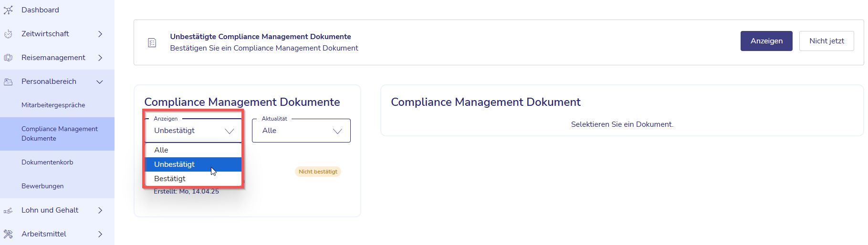
Task: Open the Aktualität dropdown
Action: pos(301,131)
